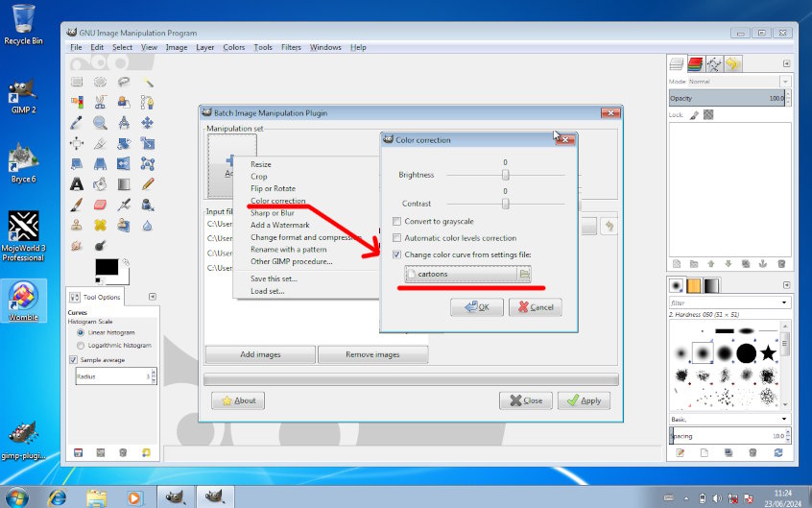The image size is (812, 508).
Task: Click OK in Color correction
Action: click(477, 307)
